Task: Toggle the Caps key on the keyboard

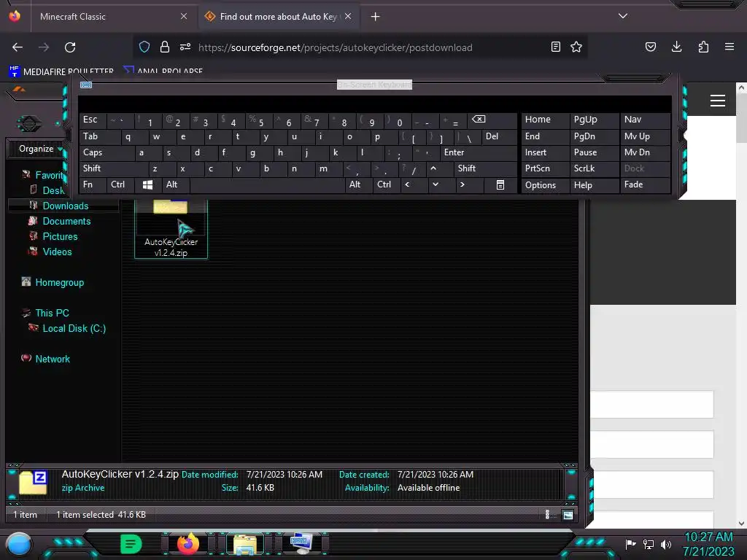Action: (107, 152)
